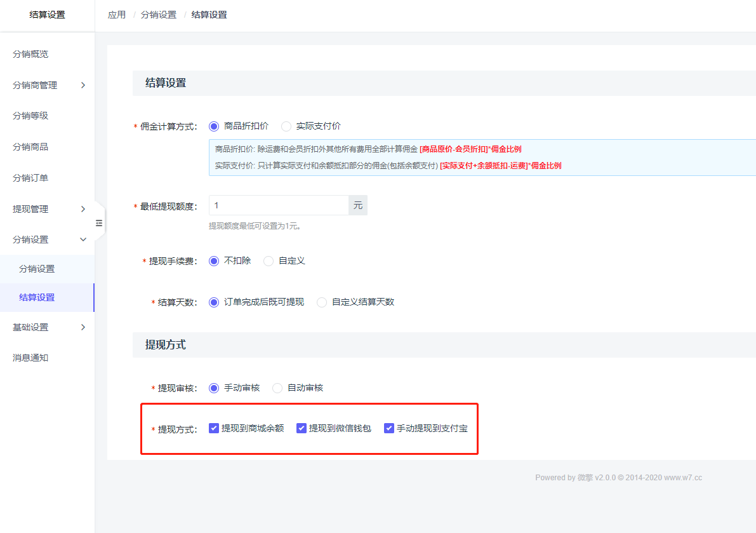Choose 自定义结算天数 radio option

pyautogui.click(x=322, y=302)
